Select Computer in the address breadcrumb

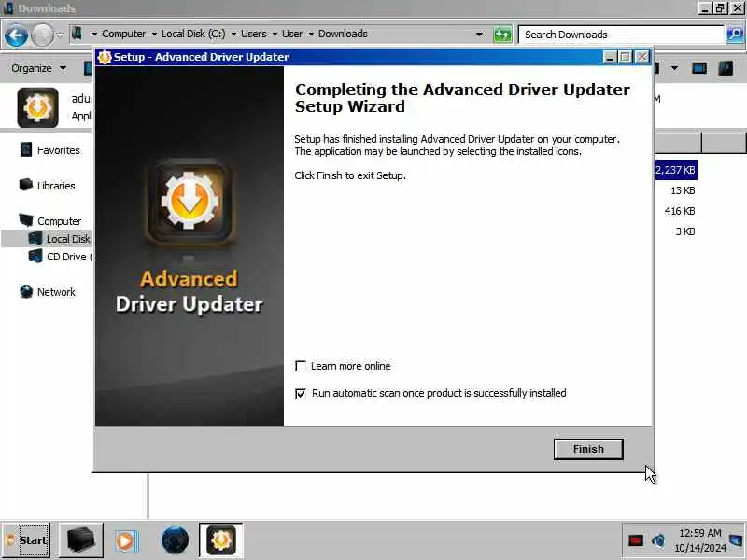123,34
